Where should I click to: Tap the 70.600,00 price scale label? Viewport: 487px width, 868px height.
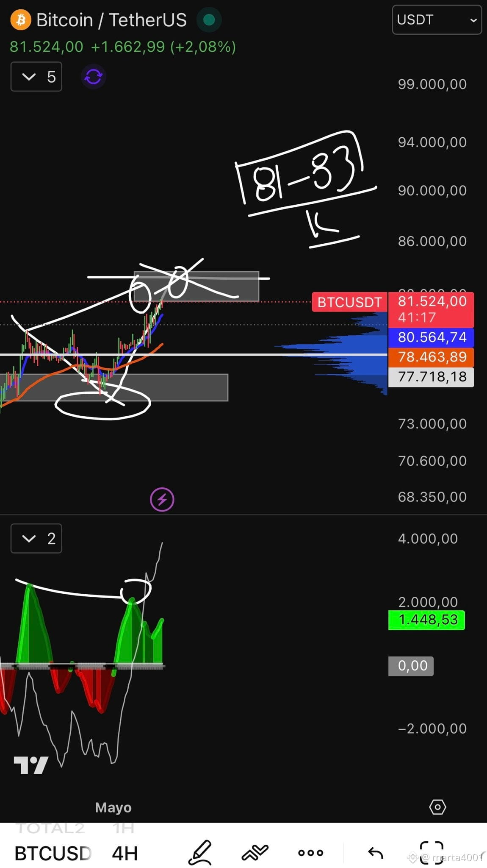(432, 461)
